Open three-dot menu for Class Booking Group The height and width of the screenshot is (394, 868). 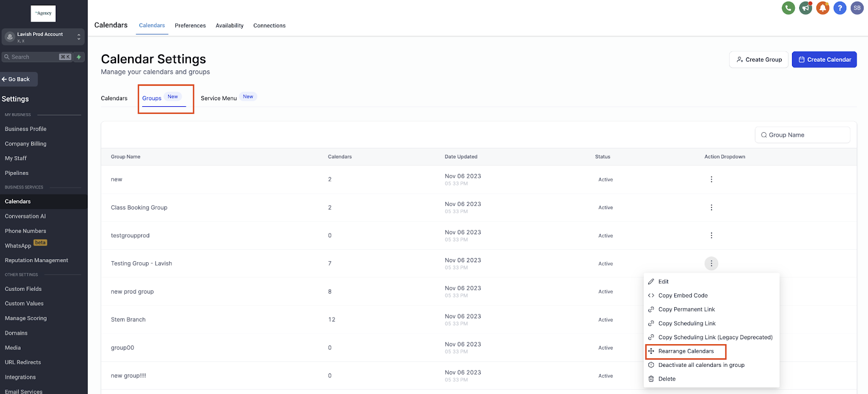pos(711,208)
